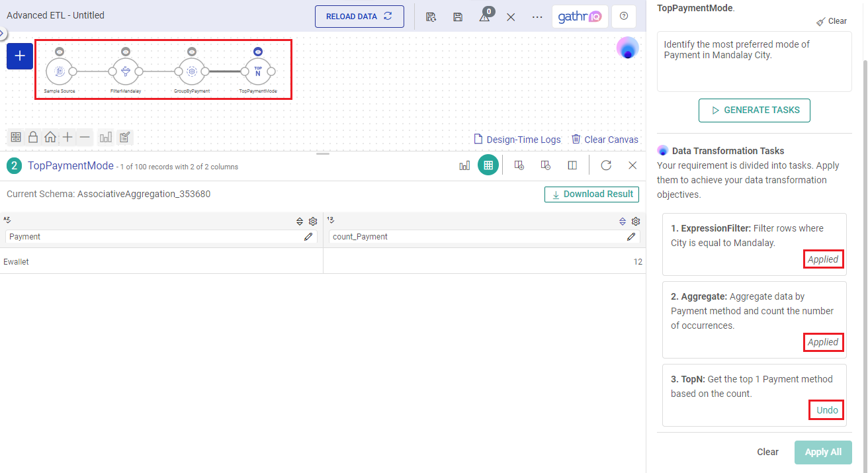Click the canvas home view icon

[x=50, y=137]
